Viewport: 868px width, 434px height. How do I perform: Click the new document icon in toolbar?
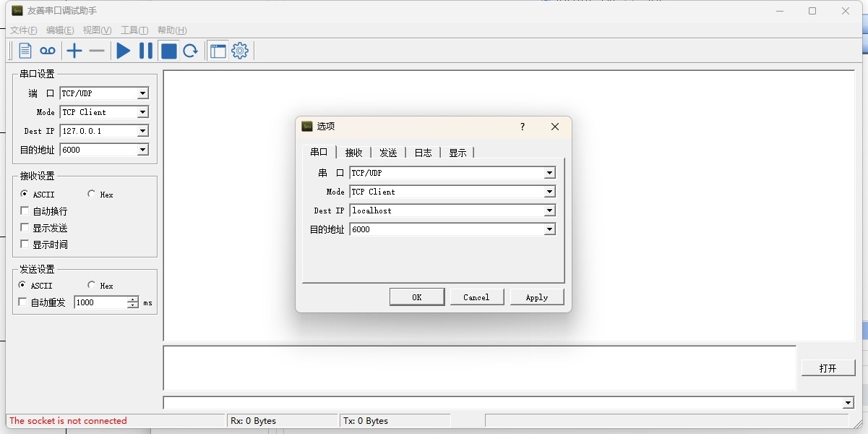(x=25, y=51)
